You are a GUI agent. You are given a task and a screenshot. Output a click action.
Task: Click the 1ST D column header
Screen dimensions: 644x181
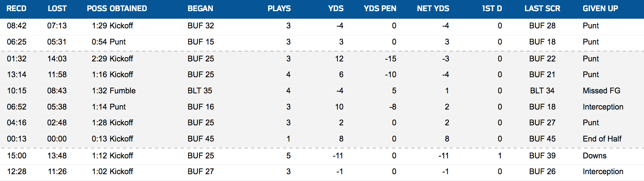(492, 9)
